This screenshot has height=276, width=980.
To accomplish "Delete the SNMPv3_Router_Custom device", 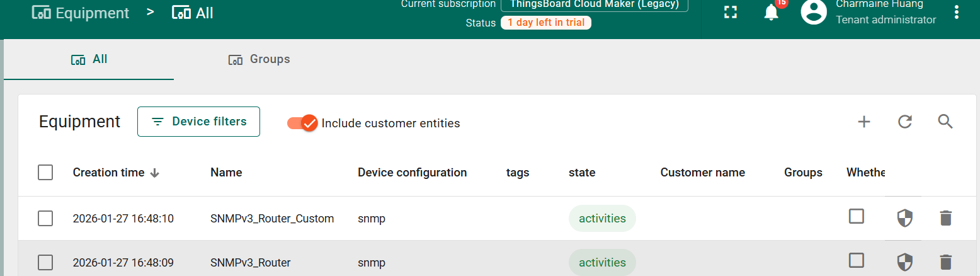I will (945, 219).
